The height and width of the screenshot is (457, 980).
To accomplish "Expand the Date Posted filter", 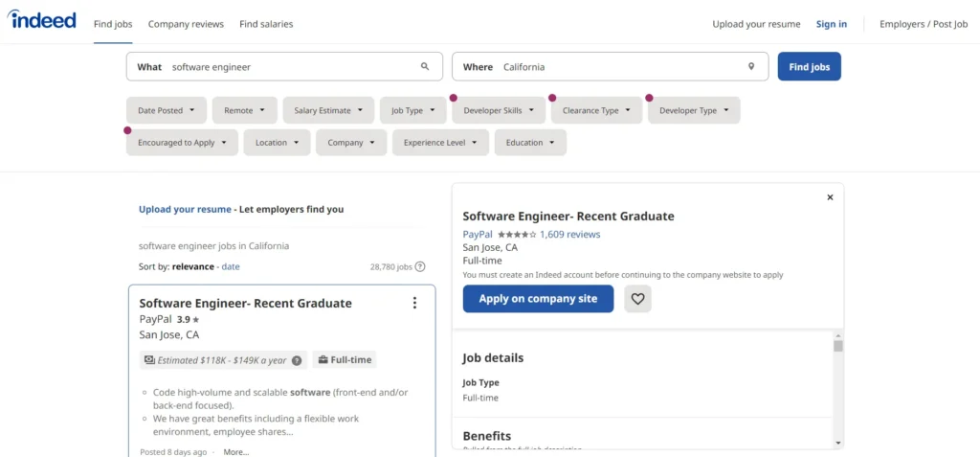I will coord(167,110).
